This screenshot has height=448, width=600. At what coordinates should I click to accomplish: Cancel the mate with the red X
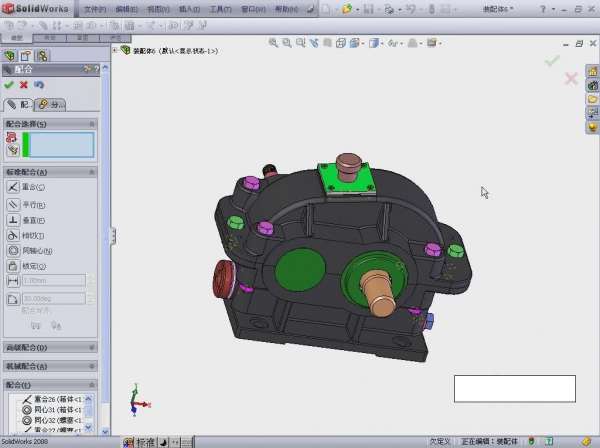click(x=23, y=85)
